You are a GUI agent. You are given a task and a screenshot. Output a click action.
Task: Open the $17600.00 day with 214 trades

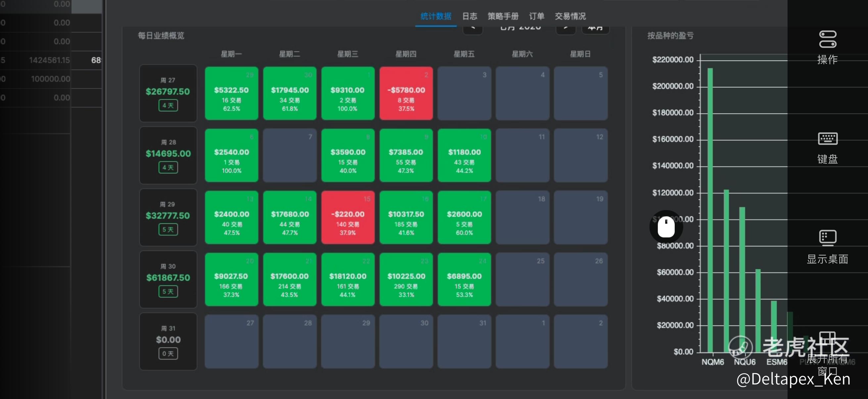[x=290, y=279]
